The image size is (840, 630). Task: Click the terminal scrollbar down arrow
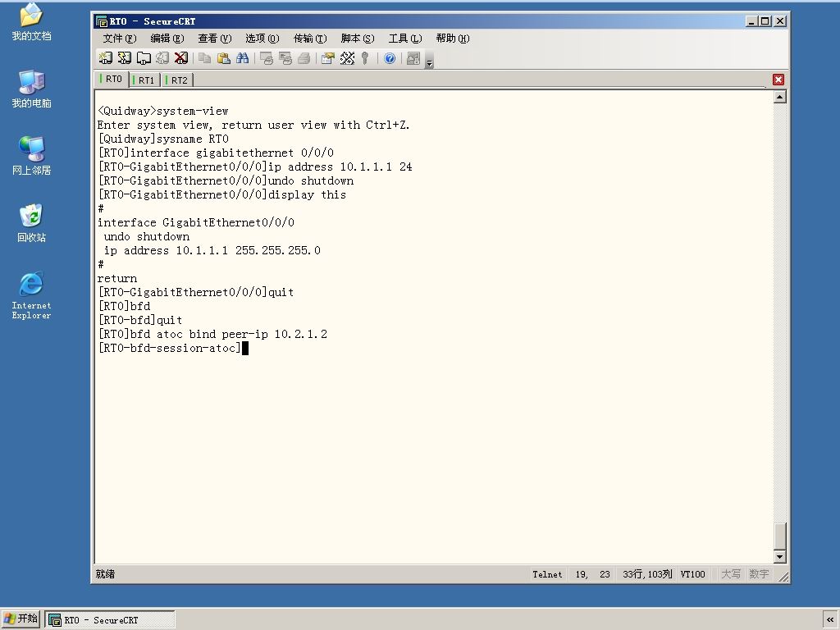pos(780,557)
